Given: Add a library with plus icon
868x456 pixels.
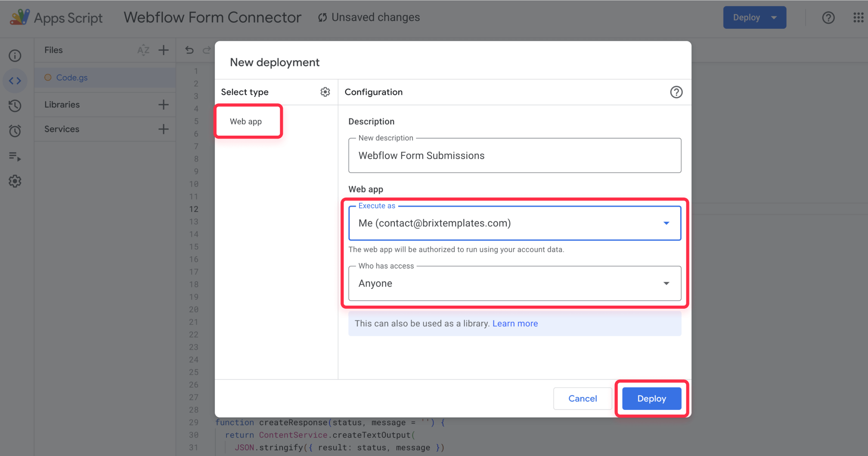Looking at the screenshot, I should 164,105.
